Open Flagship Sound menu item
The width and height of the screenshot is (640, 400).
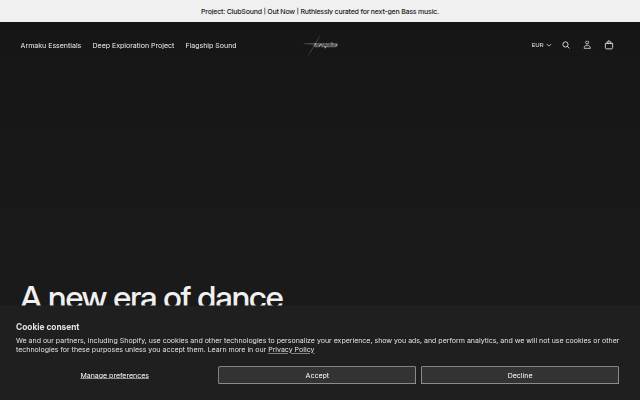pyautogui.click(x=211, y=45)
